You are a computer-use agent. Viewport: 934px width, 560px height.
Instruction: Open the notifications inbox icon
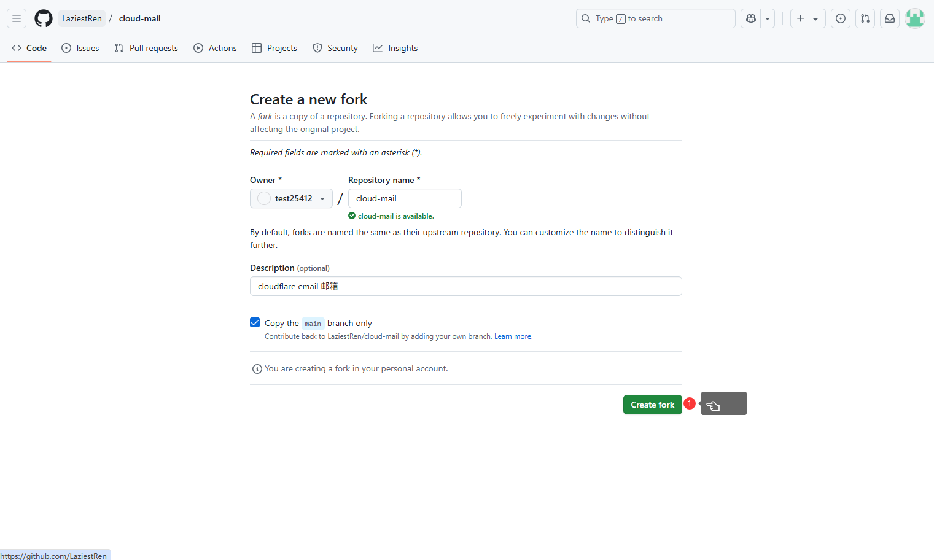890,18
